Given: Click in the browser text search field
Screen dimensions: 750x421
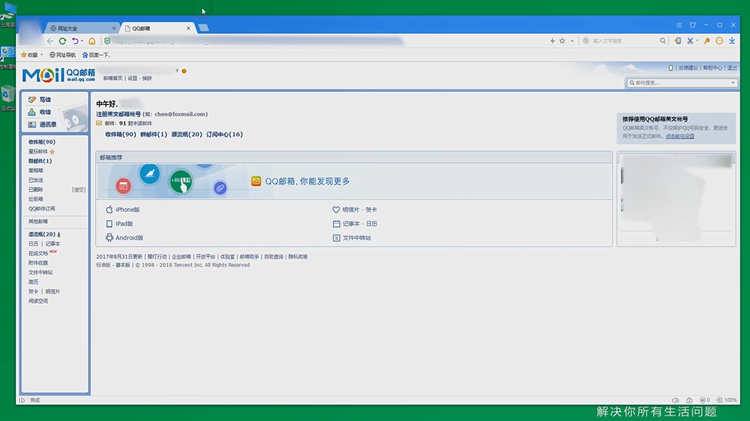Looking at the screenshot, I should click(x=624, y=41).
